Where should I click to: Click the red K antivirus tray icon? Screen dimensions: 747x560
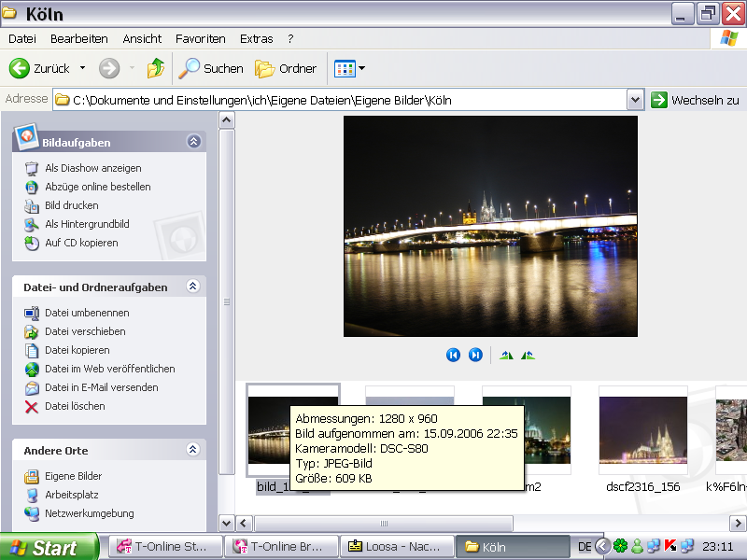pos(670,546)
